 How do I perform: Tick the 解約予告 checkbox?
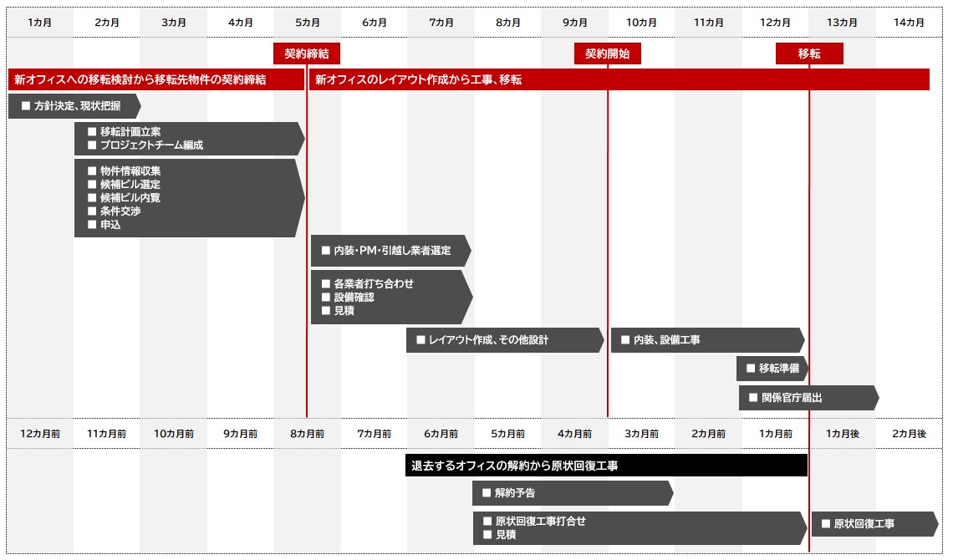tap(487, 493)
